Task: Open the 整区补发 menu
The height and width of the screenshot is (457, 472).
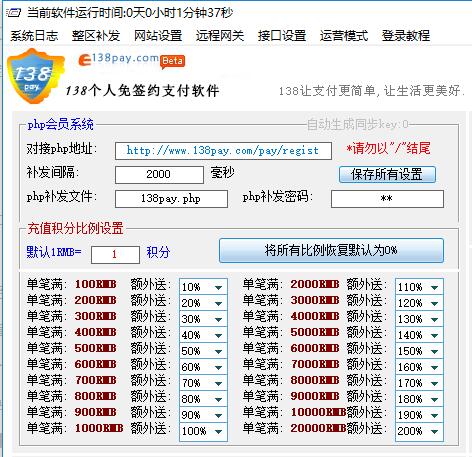Action: (96, 35)
